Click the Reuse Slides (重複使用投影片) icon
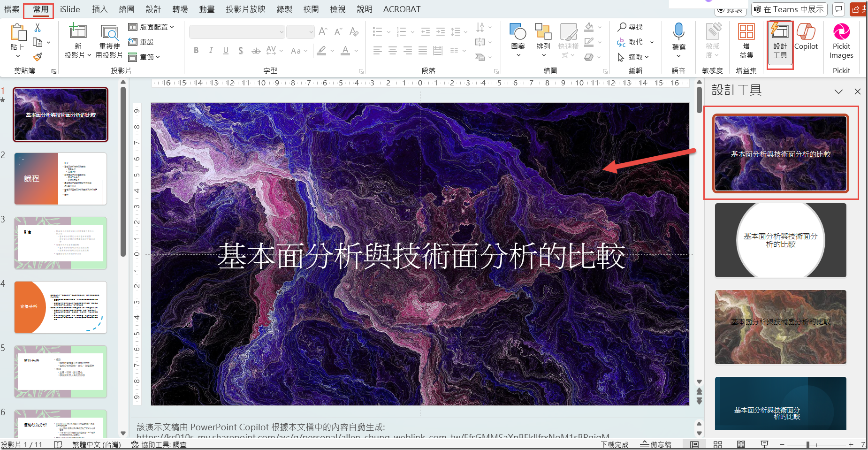 tap(109, 32)
